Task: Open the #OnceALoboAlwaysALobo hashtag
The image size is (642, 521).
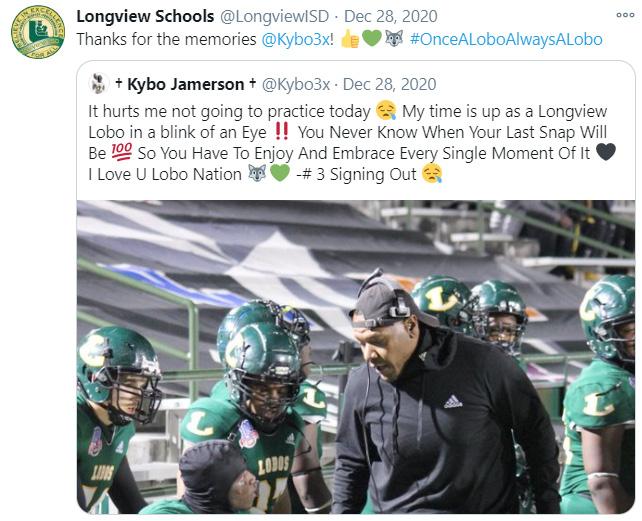Action: 506,40
